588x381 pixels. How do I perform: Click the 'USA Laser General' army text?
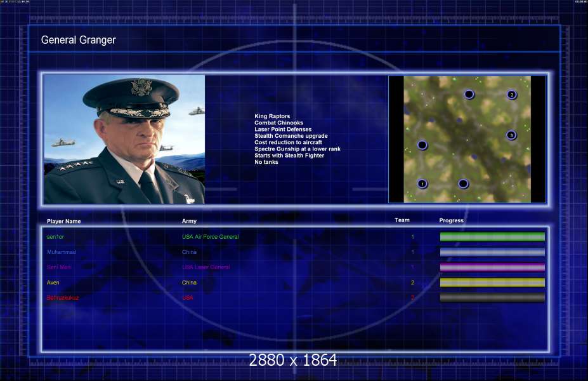click(206, 267)
